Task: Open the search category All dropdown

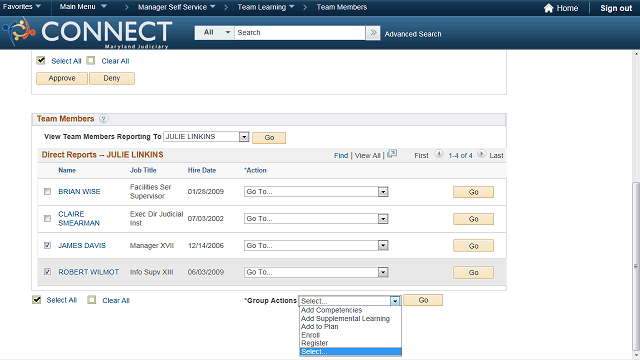Action: click(x=214, y=33)
